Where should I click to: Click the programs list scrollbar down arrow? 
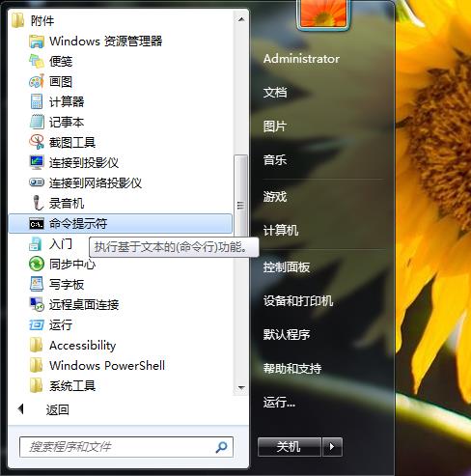241,387
